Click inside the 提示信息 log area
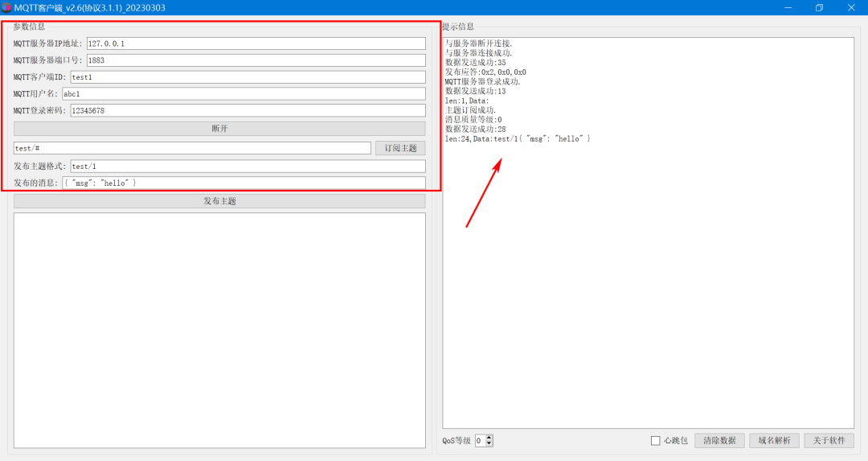Screen dimensions: 868x461 coord(647,282)
